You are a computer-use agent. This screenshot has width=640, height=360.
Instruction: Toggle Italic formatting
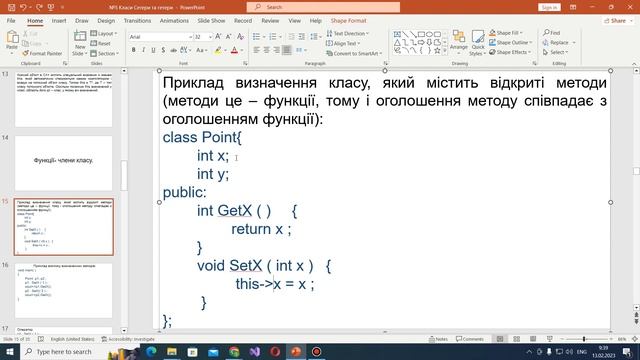(143, 50)
